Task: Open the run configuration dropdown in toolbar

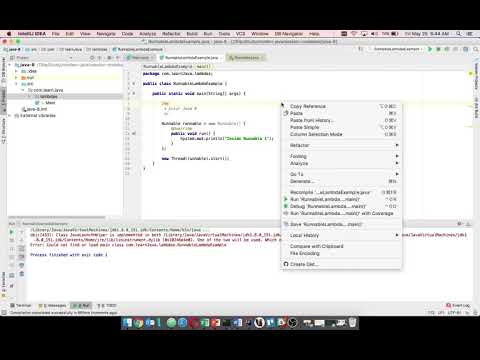Action: click(396, 49)
